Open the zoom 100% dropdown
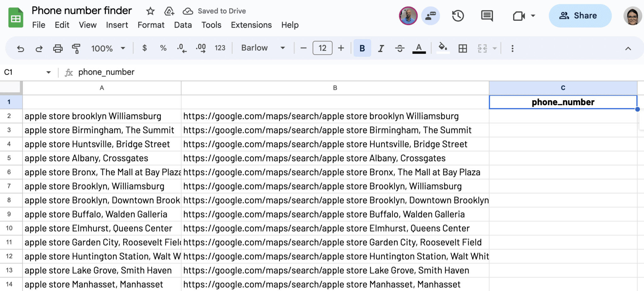The image size is (644, 291). (108, 48)
